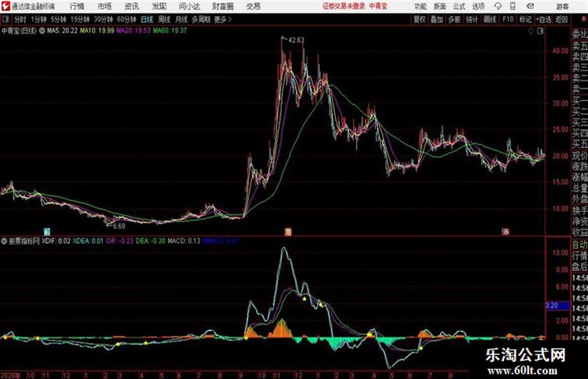Select the 日线 daily period tab

coord(147,19)
